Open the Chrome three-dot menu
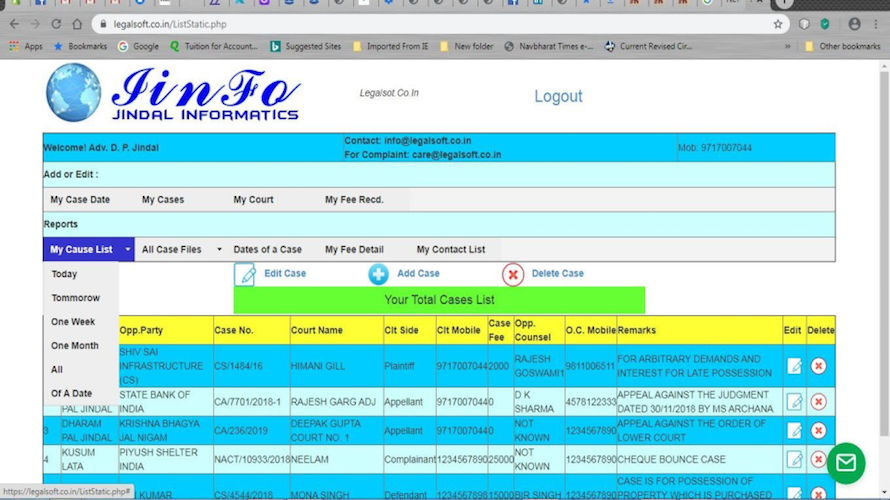Screen dimensions: 890x500 point(877,24)
